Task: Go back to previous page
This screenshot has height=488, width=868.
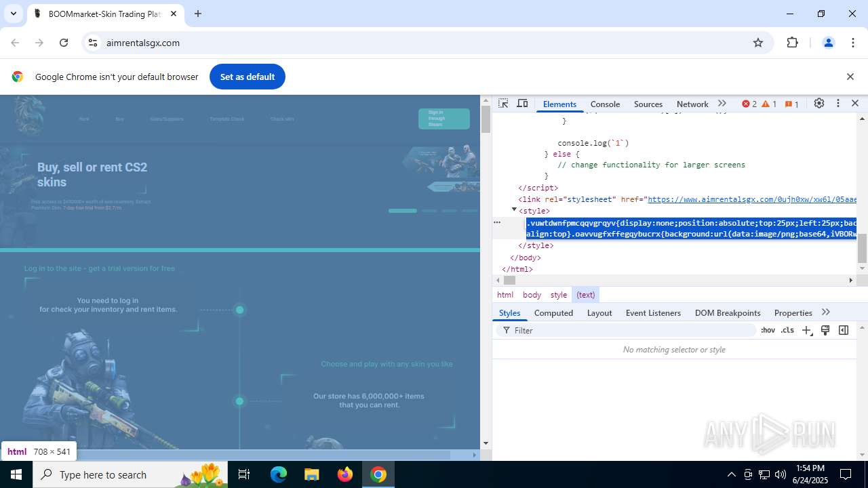Action: click(15, 43)
